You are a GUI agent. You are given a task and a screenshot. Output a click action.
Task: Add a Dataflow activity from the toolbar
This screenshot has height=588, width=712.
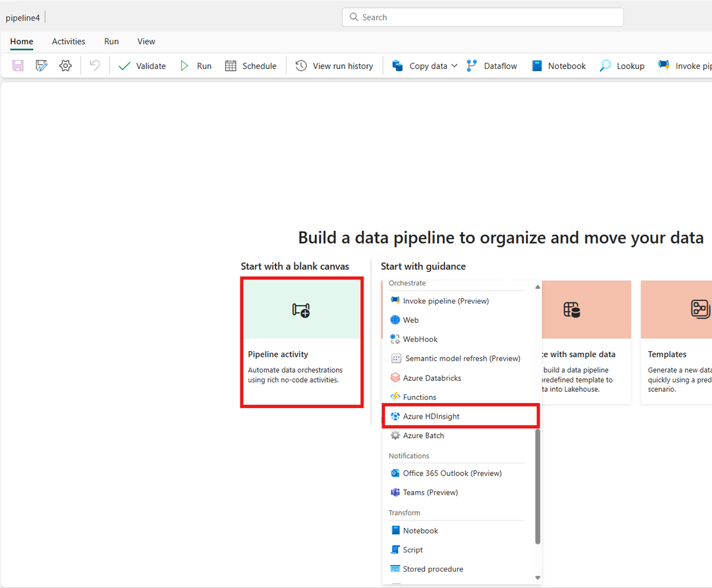coord(492,66)
